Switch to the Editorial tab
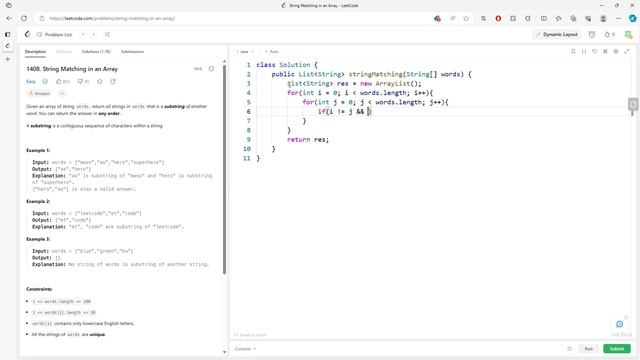The image size is (640, 360). click(x=63, y=51)
